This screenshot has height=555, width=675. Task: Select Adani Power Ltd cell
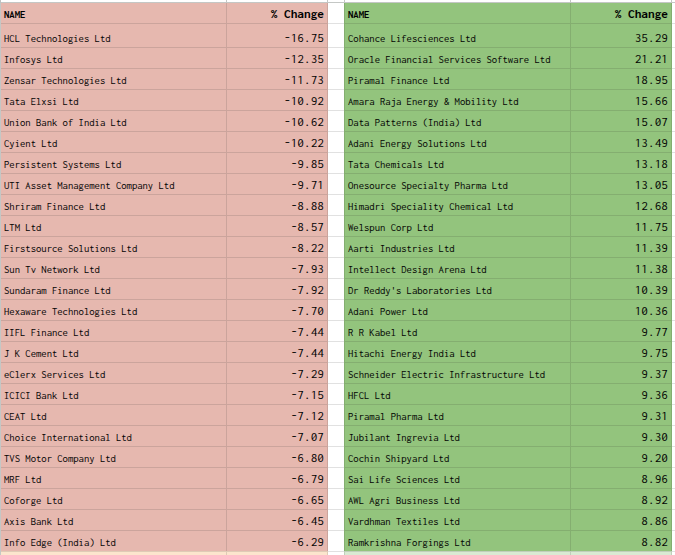pos(458,311)
